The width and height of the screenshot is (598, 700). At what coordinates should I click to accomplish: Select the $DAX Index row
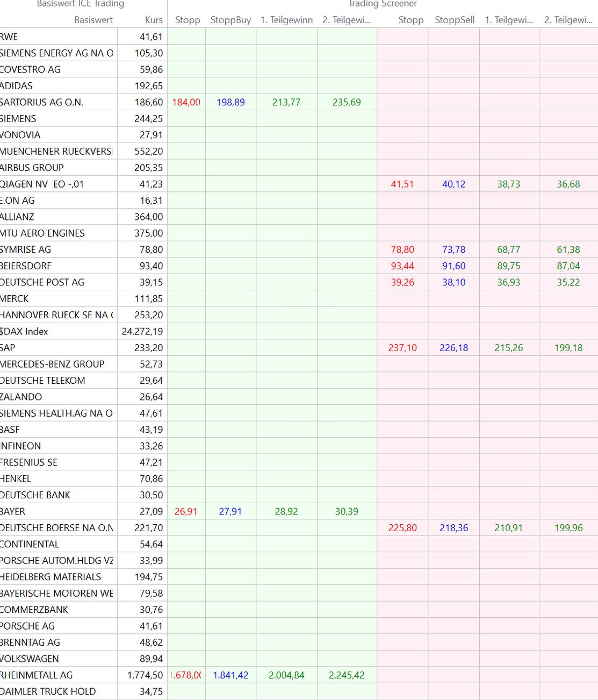coord(25,331)
